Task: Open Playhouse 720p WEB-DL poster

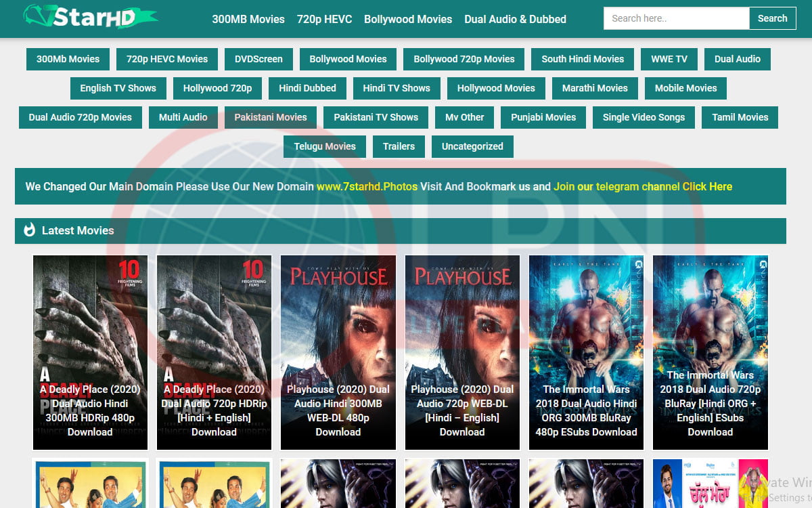Action: [462, 352]
